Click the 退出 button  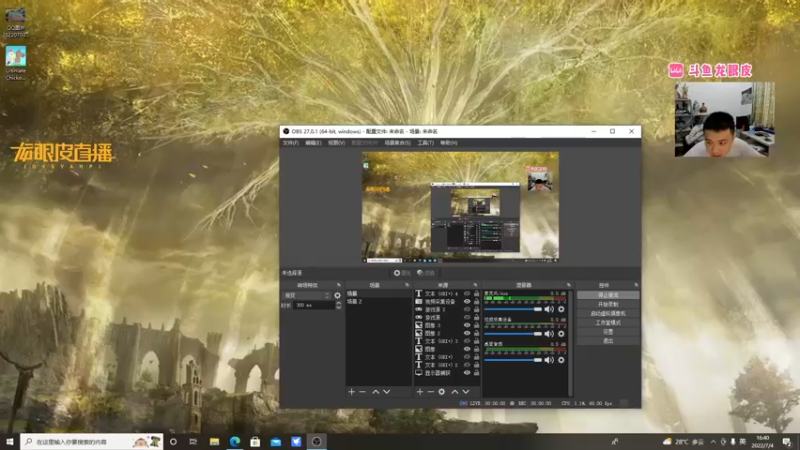click(608, 341)
